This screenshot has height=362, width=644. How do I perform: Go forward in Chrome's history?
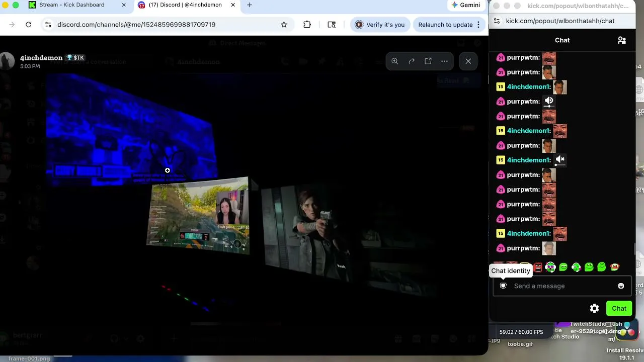[12, 25]
